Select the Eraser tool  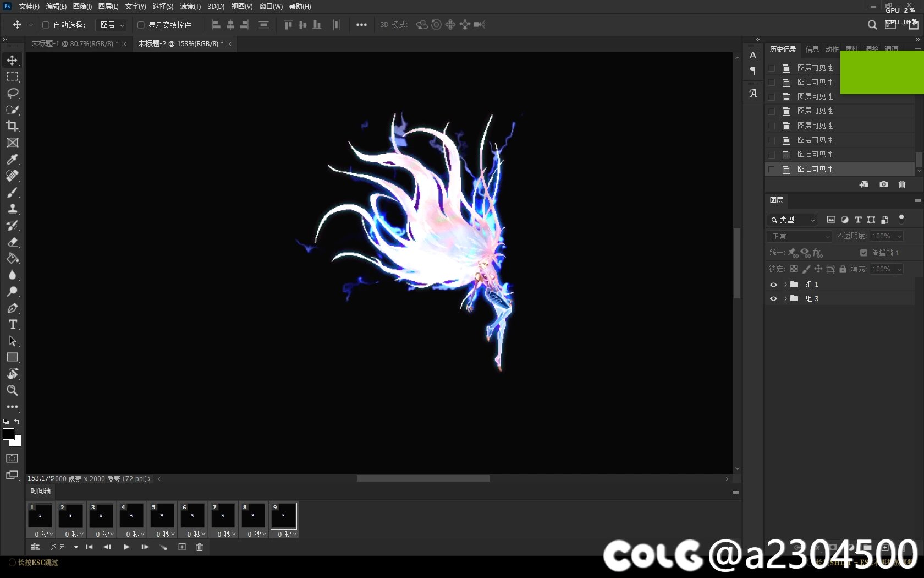pyautogui.click(x=12, y=242)
